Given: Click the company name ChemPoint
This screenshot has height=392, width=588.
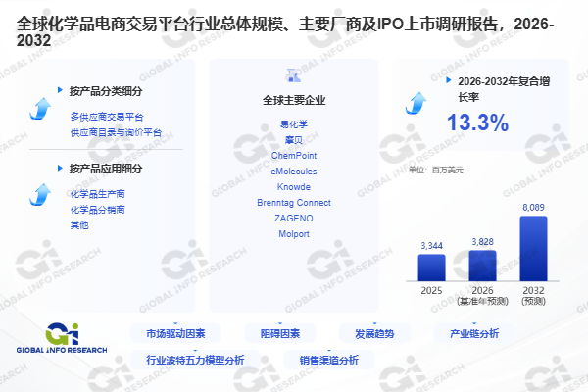Looking at the screenshot, I should point(294,156).
